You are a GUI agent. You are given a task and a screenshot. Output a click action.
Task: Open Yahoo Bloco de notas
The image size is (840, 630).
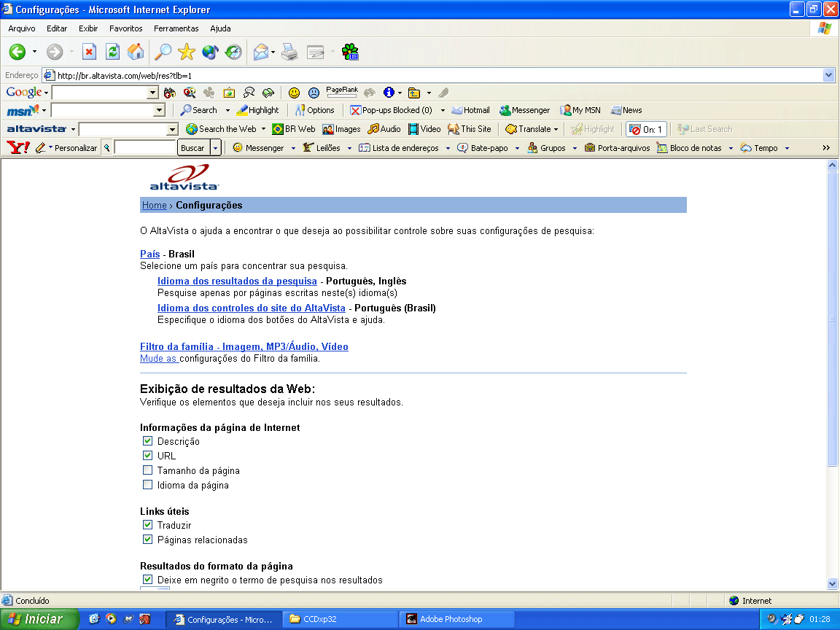pyautogui.click(x=690, y=148)
